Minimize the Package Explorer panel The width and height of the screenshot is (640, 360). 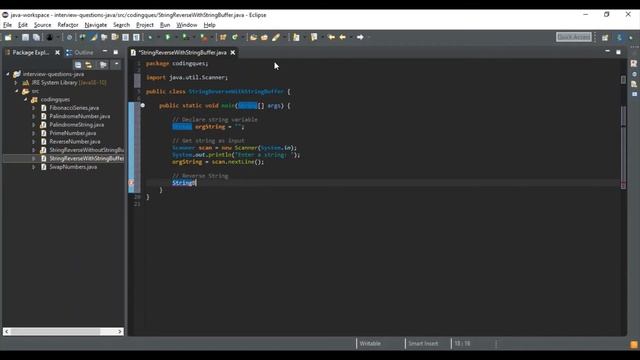pyautogui.click(x=105, y=52)
